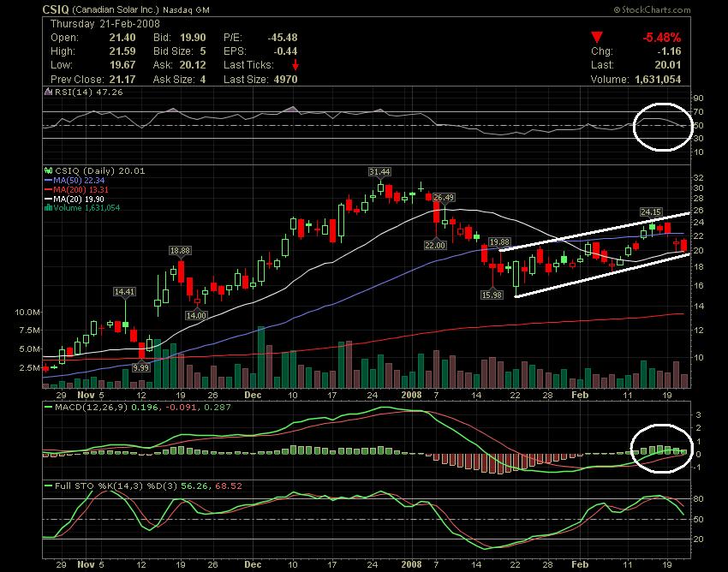
Task: Click the 14.41 price label on chart
Action: pos(124,292)
